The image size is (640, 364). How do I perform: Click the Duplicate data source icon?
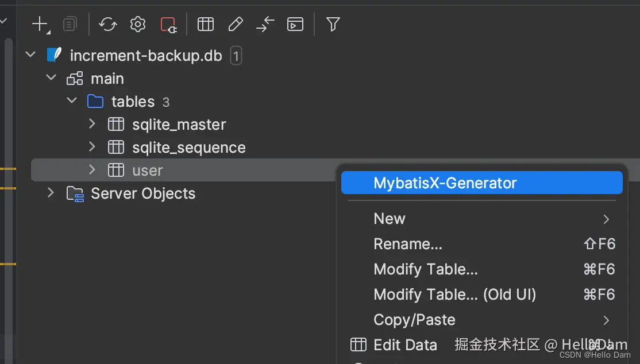coord(70,24)
